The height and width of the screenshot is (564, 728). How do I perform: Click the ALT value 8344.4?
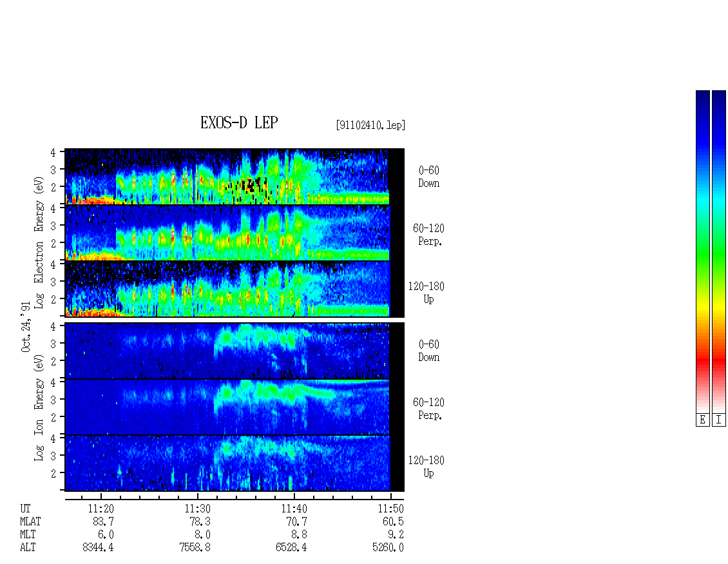click(x=98, y=547)
